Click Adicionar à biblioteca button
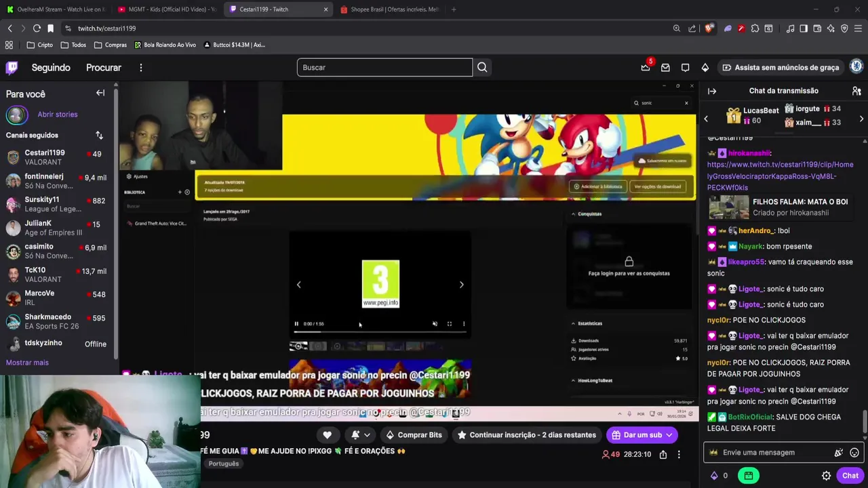This screenshot has width=868, height=488. click(x=598, y=186)
